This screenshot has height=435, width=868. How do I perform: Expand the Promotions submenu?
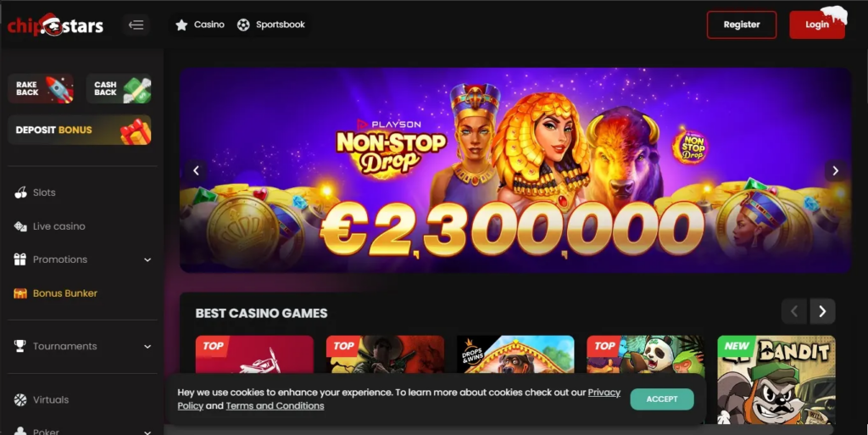point(147,259)
